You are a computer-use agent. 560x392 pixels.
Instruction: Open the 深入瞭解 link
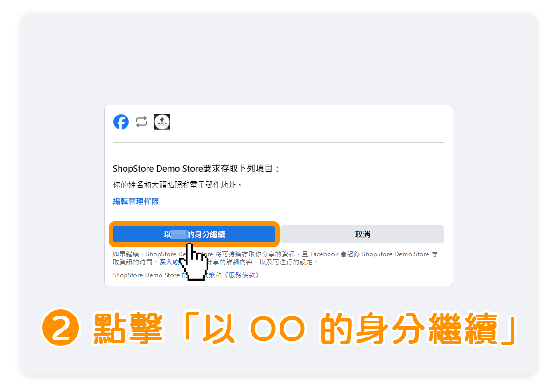[x=169, y=262]
